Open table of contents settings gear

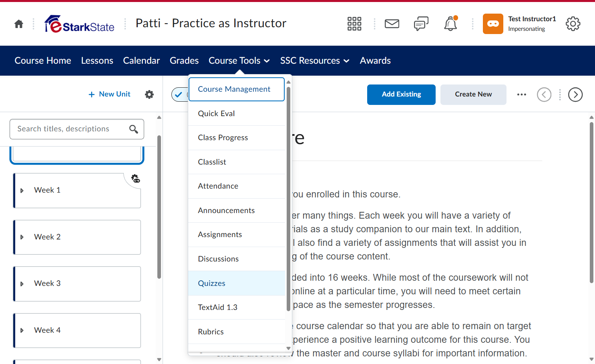(149, 95)
